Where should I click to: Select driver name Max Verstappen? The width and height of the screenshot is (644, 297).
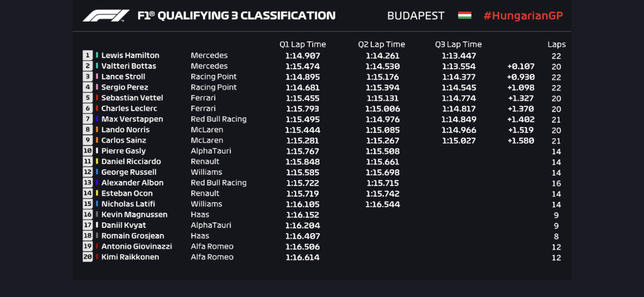(132, 119)
